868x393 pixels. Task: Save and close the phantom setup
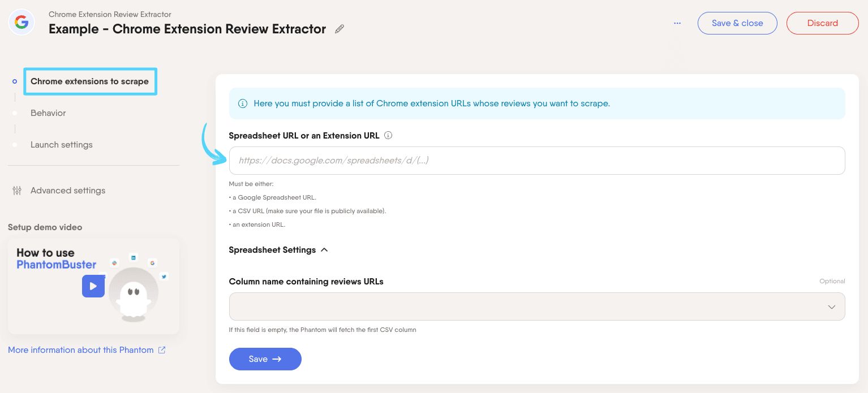[x=737, y=23]
